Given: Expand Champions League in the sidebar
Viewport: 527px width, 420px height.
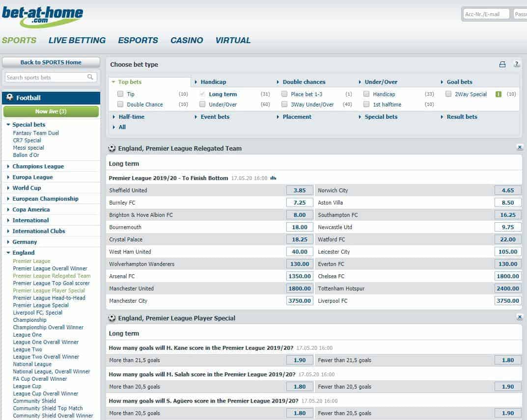Looking at the screenshot, I should click(x=38, y=166).
